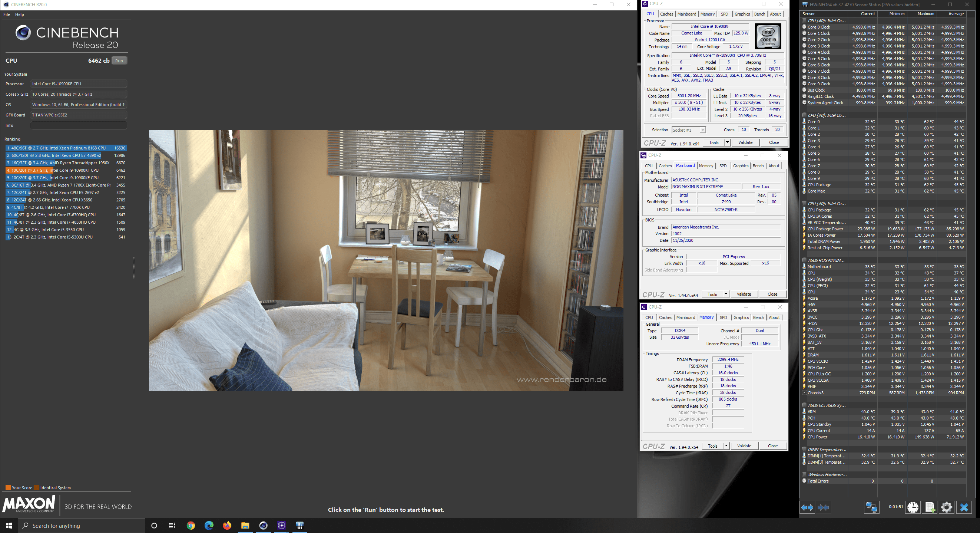The height and width of the screenshot is (533, 980).
Task: Open Google Chrome from the taskbar
Action: point(191,526)
